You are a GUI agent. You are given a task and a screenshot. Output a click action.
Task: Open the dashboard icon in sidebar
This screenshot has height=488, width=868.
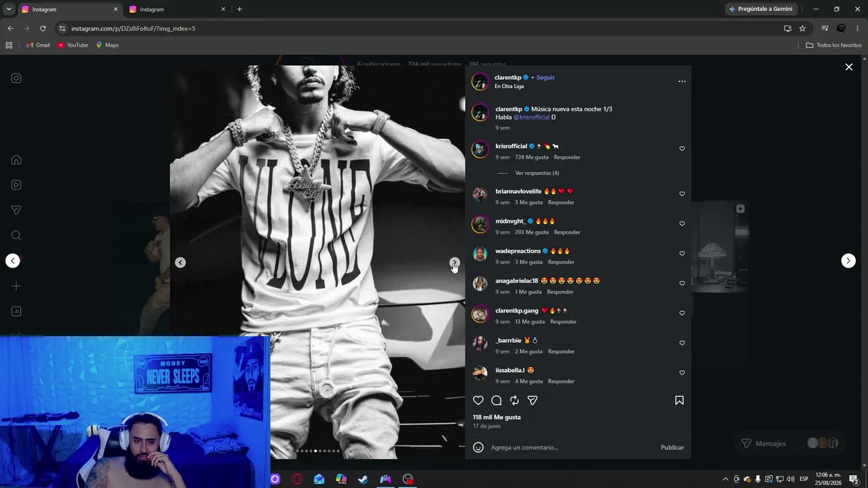(x=16, y=311)
